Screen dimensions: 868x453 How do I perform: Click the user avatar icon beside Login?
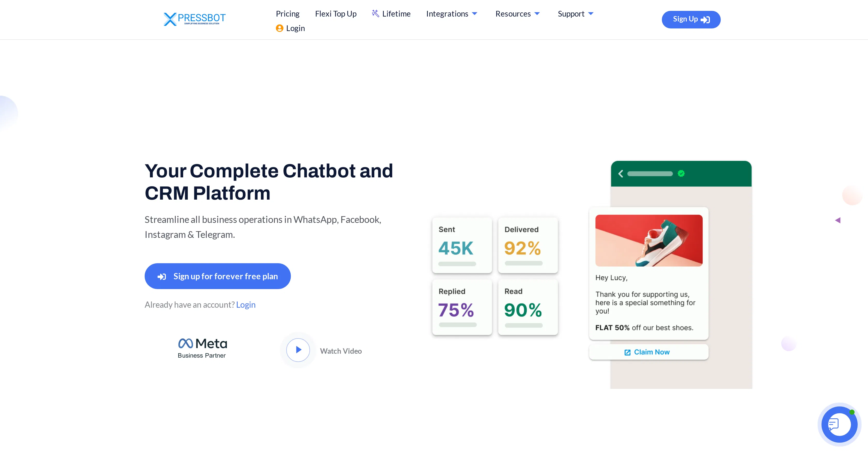click(x=280, y=28)
